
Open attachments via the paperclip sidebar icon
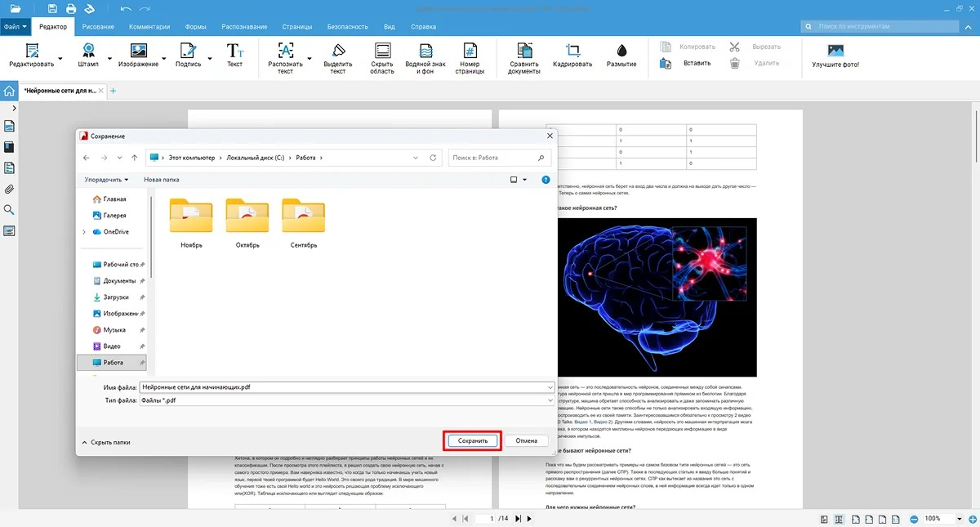click(10, 189)
